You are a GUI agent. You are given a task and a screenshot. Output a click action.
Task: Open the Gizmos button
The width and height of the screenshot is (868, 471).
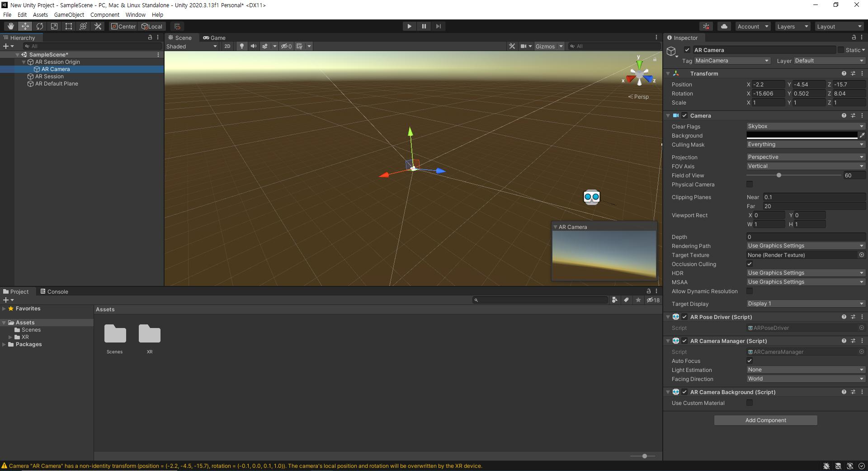click(x=545, y=46)
